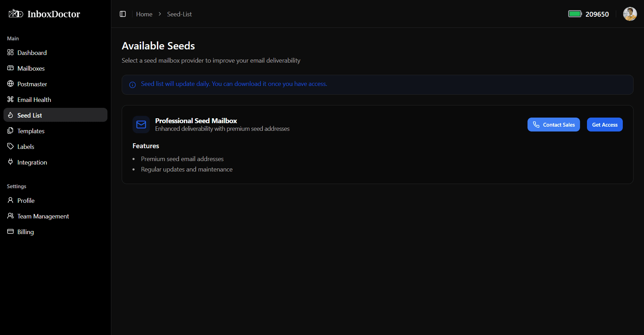Click the Team Management users icon
The width and height of the screenshot is (644, 335).
pos(10,216)
